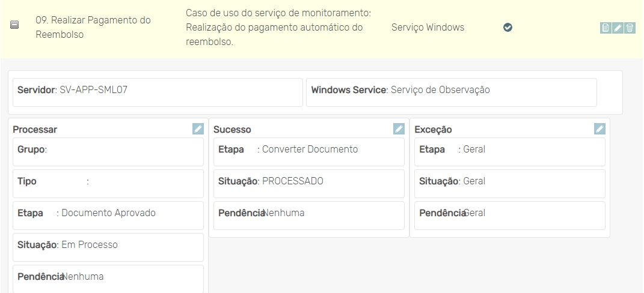The image size is (644, 293).
Task: Edit the Sucesso panel with its pencil icon
Action: [x=399, y=128]
